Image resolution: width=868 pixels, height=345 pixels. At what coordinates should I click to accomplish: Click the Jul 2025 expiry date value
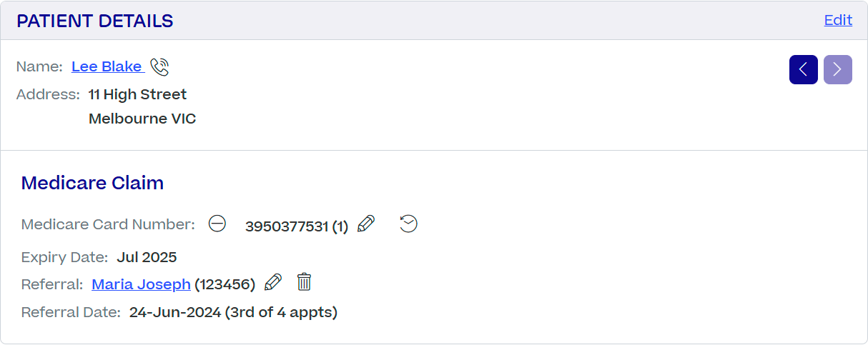coord(147,257)
